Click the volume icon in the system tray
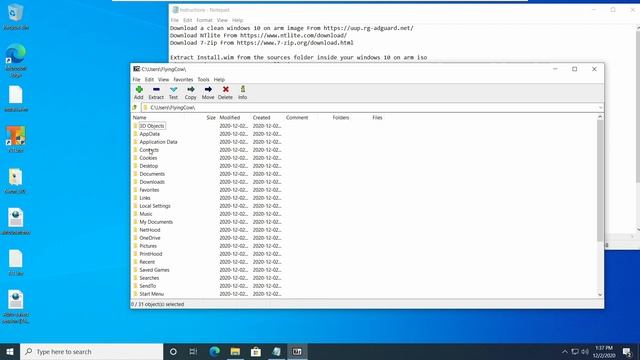 [585, 351]
